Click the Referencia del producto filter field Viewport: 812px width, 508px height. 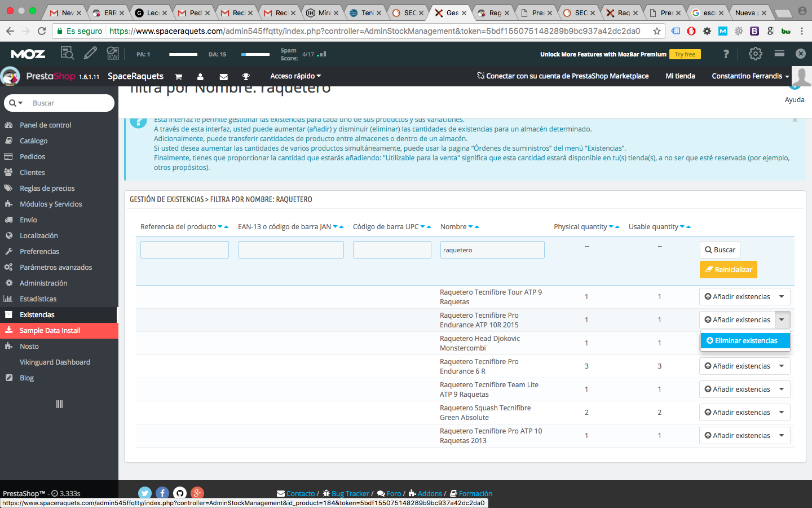point(184,250)
